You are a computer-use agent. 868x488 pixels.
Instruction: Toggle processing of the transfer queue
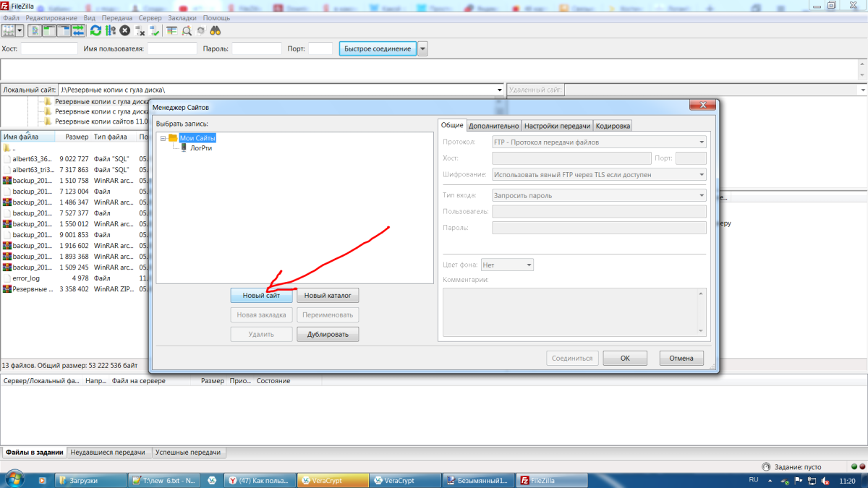click(109, 30)
